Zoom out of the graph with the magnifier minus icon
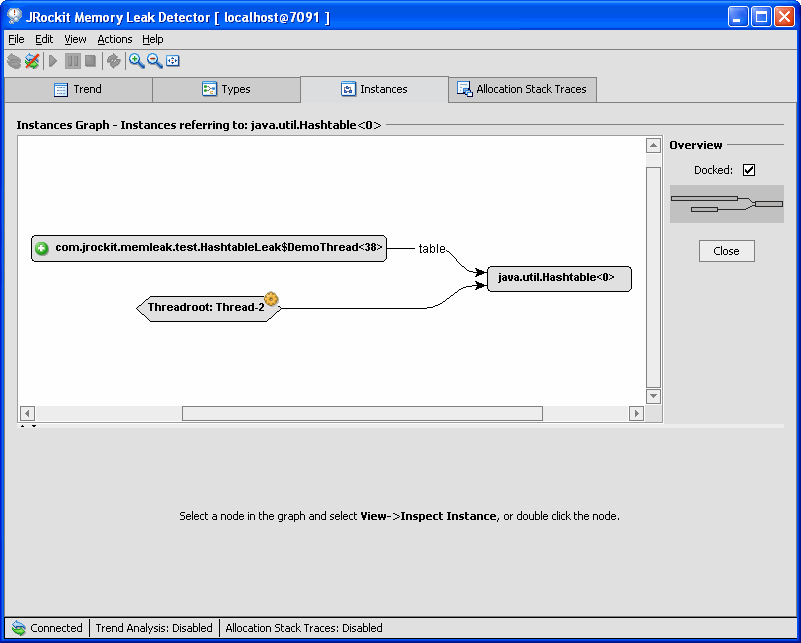The image size is (801, 643). coord(154,61)
